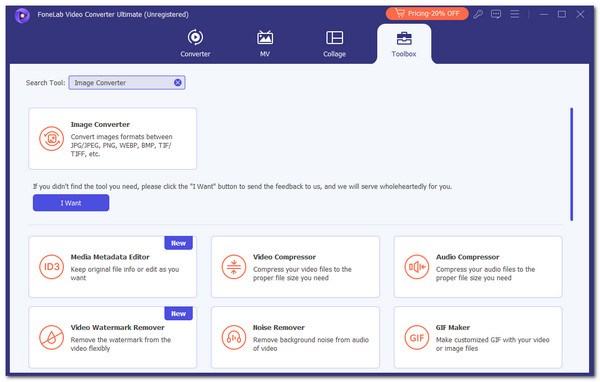This screenshot has height=382, width=600.
Task: Clear the search tool field
Action: click(x=178, y=82)
